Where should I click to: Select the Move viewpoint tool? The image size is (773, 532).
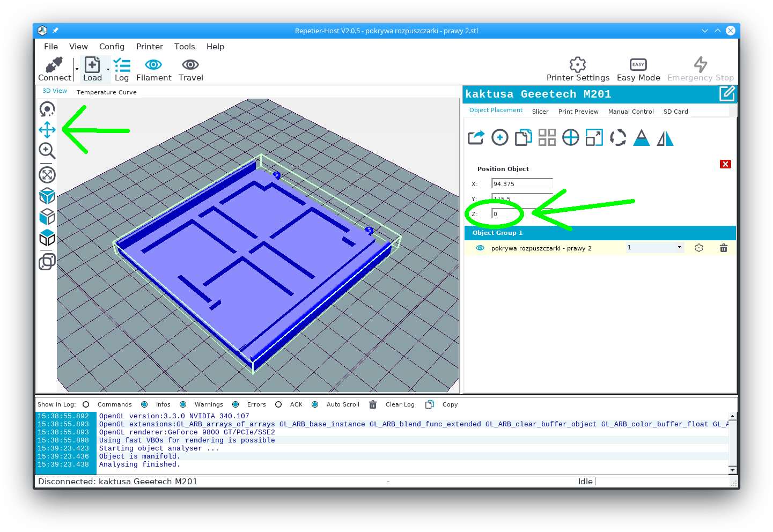[x=47, y=130]
